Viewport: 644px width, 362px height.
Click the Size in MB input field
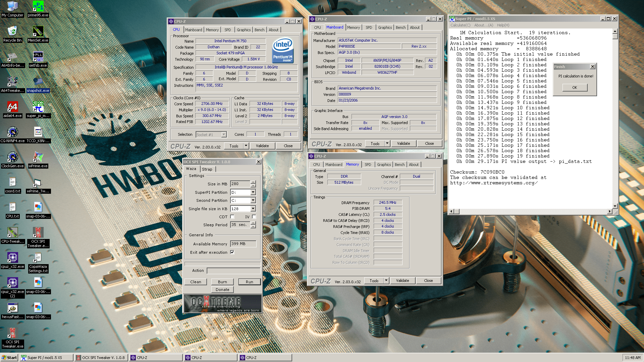click(240, 184)
